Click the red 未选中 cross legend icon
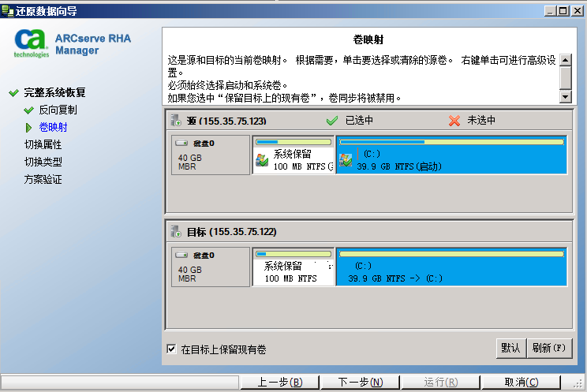Image resolution: width=587 pixels, height=392 pixels. [x=454, y=121]
